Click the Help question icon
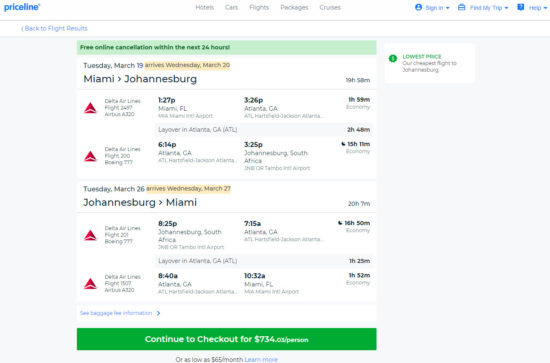Viewport: 550px width, 363px height. tap(521, 7)
